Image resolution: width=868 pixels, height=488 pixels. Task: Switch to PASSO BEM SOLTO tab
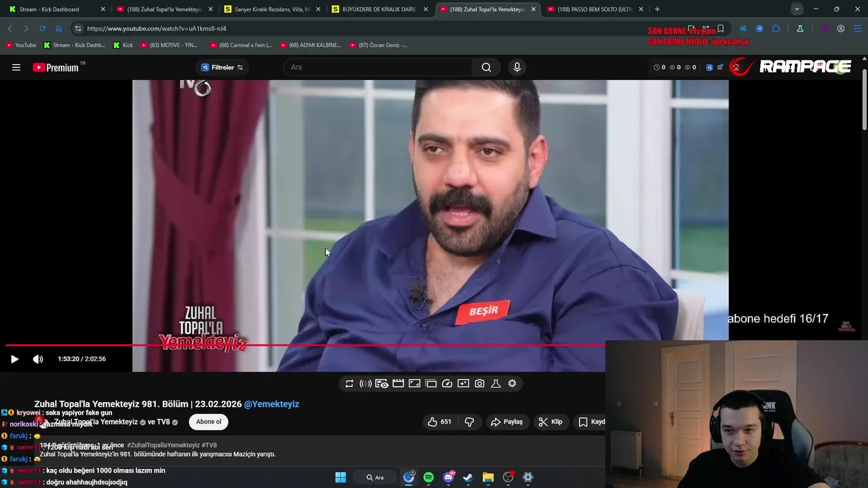[x=595, y=9]
